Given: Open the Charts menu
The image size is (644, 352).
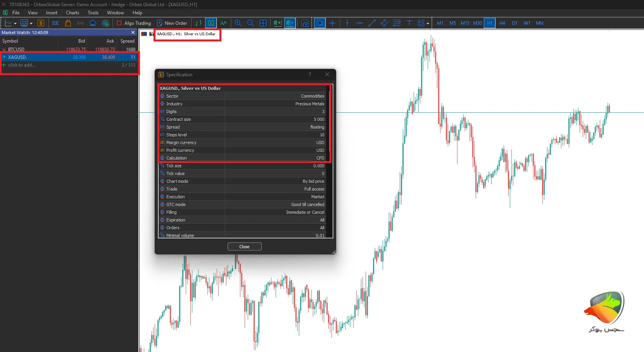Looking at the screenshot, I should [x=73, y=13].
